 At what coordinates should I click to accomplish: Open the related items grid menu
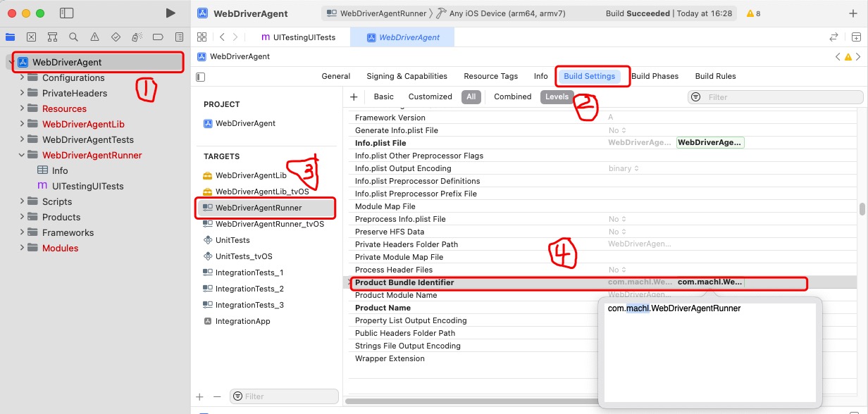tap(202, 37)
